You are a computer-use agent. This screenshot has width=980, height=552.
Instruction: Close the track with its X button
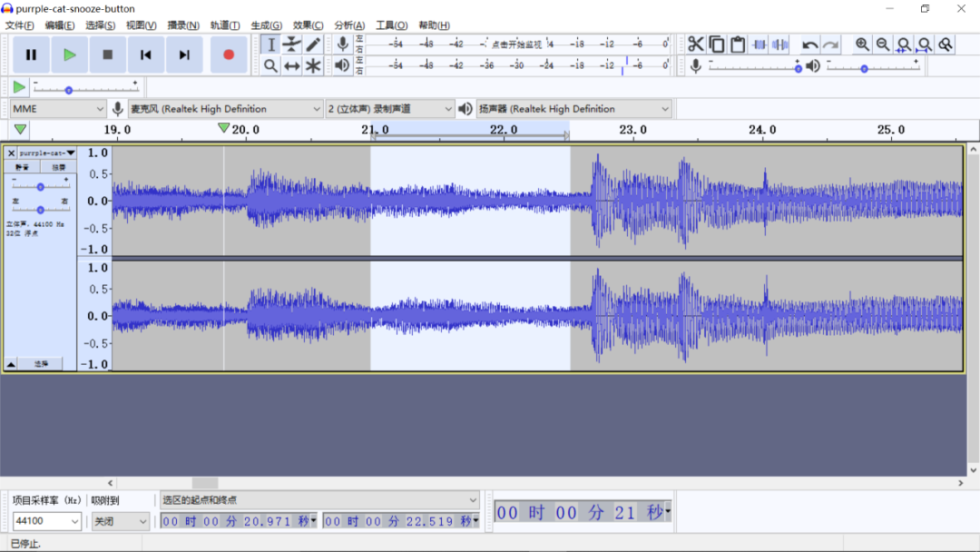11,153
